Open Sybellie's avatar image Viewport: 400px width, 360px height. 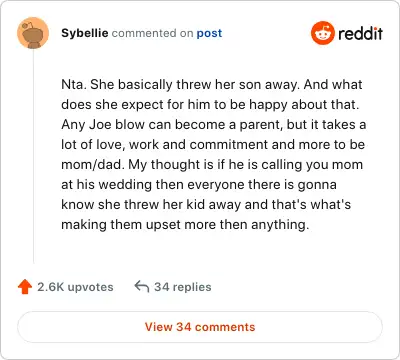(x=33, y=33)
